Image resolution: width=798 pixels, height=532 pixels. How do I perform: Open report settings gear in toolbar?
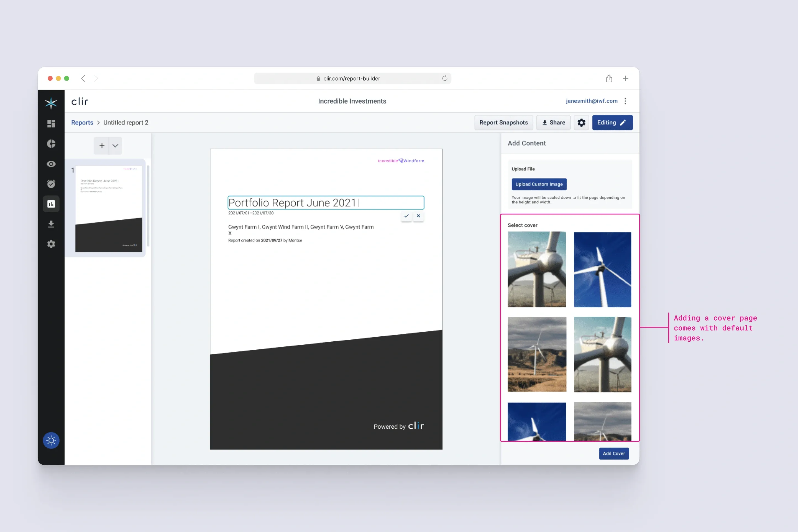pyautogui.click(x=581, y=122)
